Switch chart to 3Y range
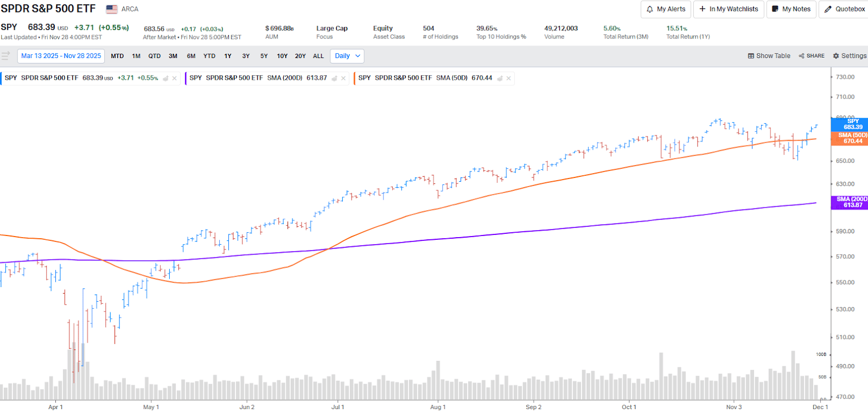Screen dimensions: 868x414 [246, 56]
